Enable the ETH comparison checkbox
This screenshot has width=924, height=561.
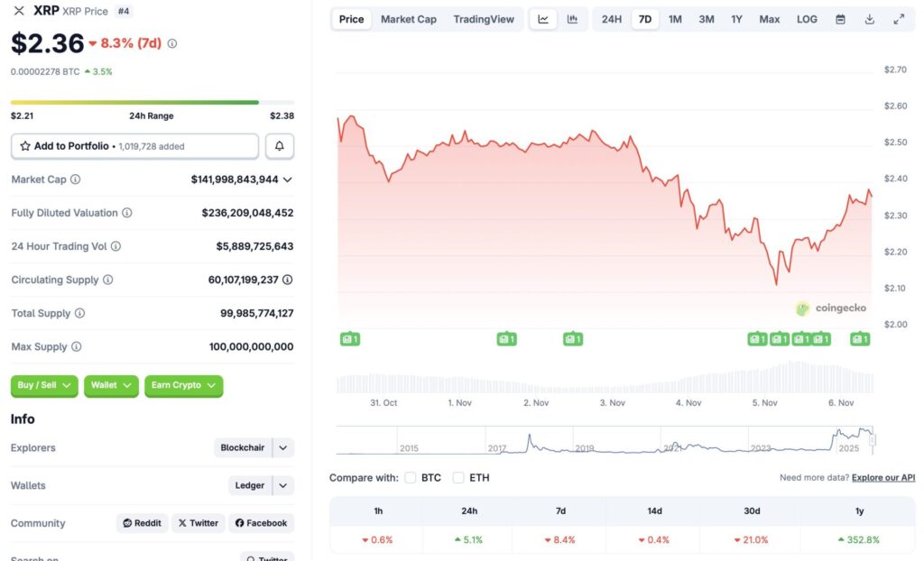click(x=458, y=477)
